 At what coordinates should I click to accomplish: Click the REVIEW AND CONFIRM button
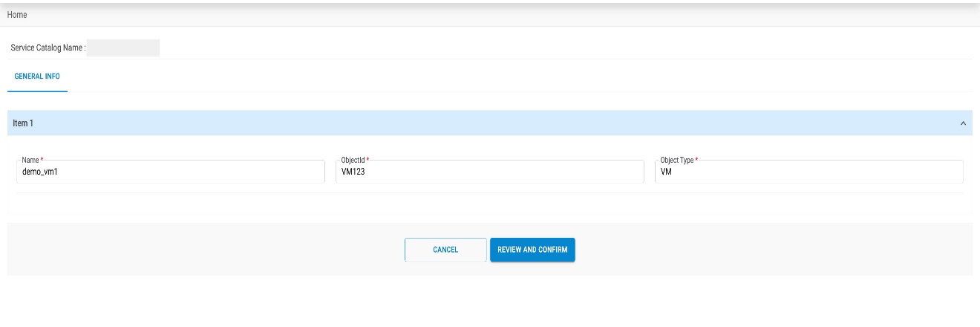tap(532, 250)
